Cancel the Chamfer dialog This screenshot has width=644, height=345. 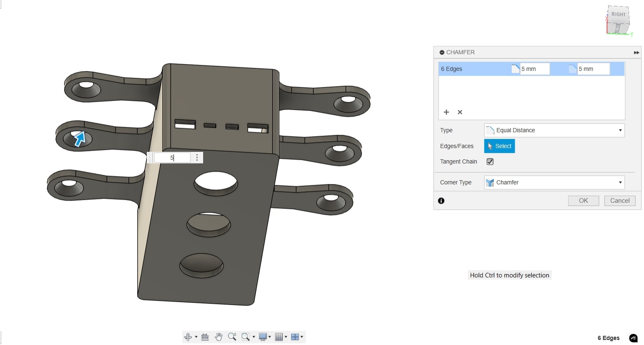pos(620,201)
